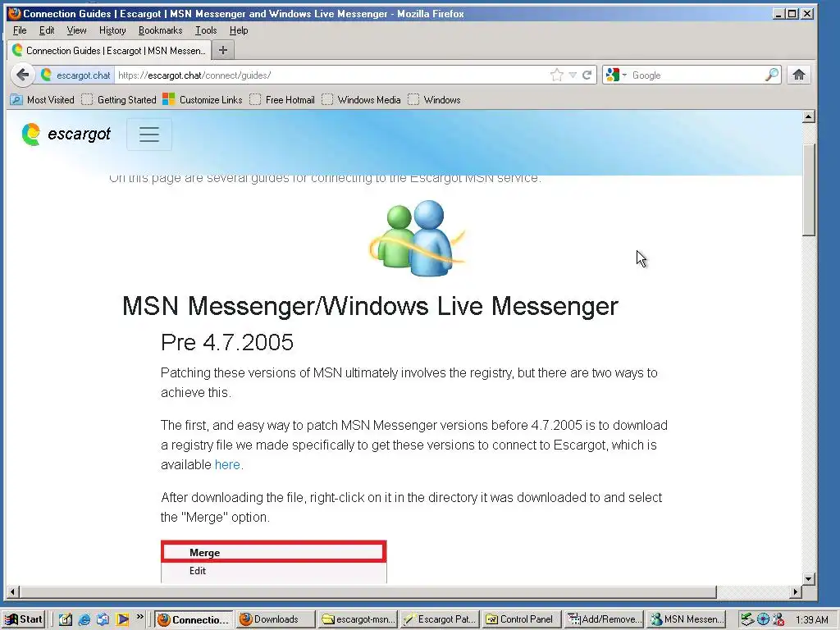This screenshot has width=840, height=630.
Task: Select the Connection Guides browser tab
Action: 109,50
